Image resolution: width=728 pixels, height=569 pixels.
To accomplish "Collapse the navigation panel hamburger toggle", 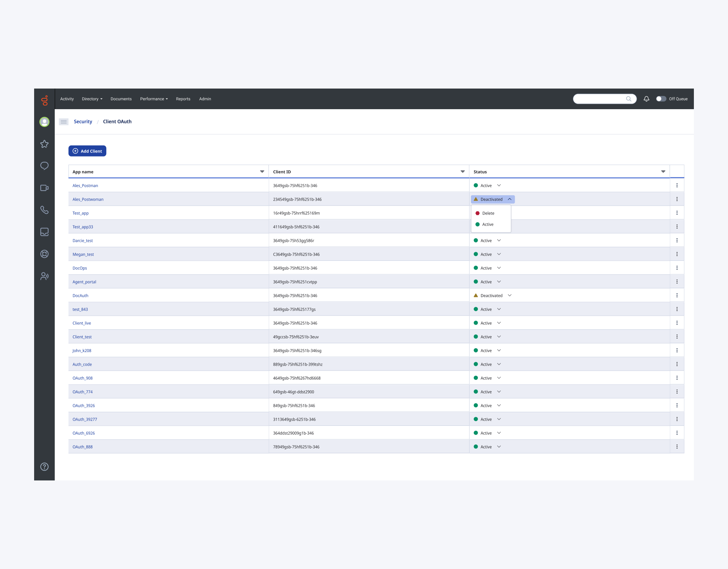I will click(64, 122).
